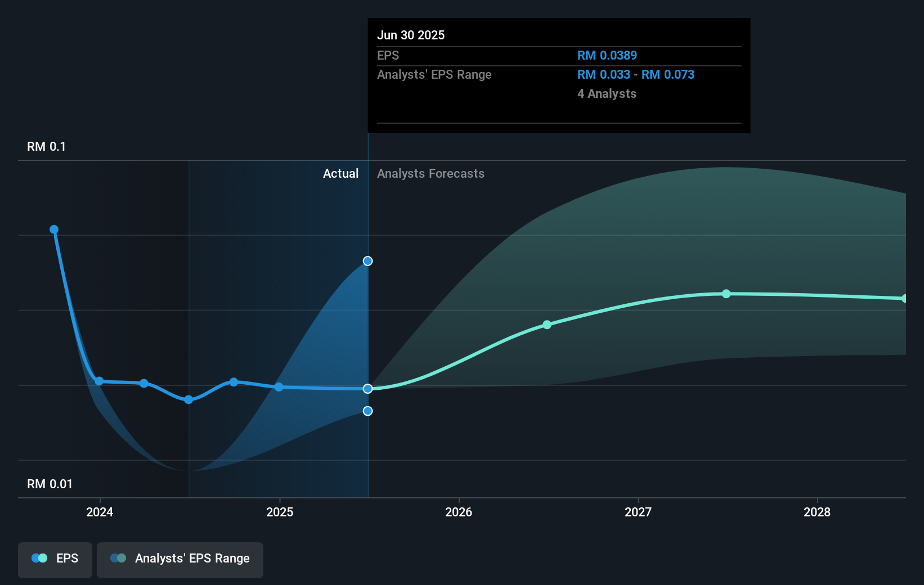Viewport: 924px width, 585px height.
Task: Click the 2026 x-axis year label
Action: point(459,512)
